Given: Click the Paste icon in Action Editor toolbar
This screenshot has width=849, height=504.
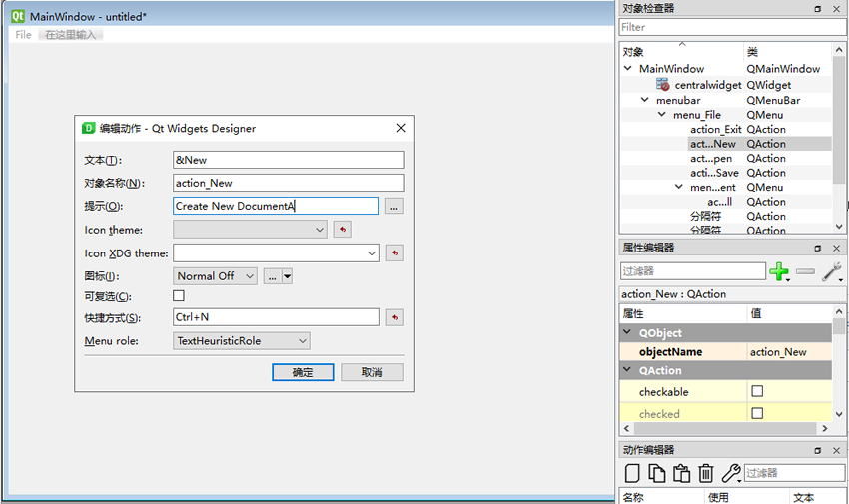Looking at the screenshot, I should (x=681, y=473).
